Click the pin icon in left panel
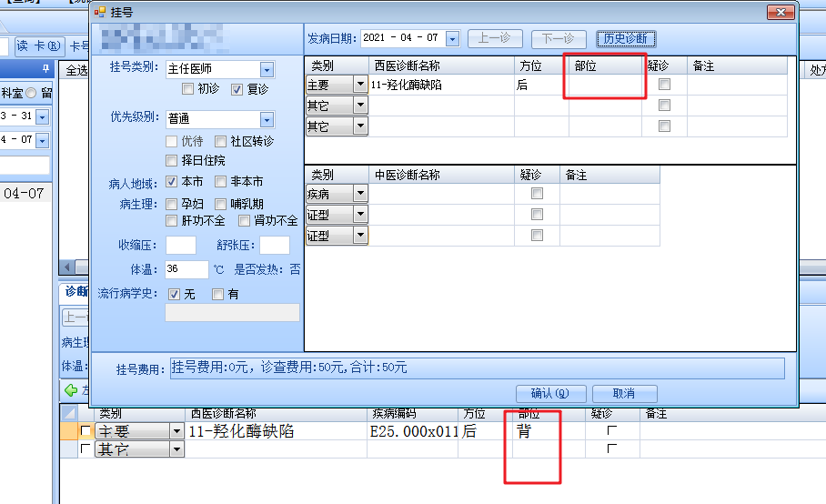This screenshot has height=504, width=826. click(45, 68)
